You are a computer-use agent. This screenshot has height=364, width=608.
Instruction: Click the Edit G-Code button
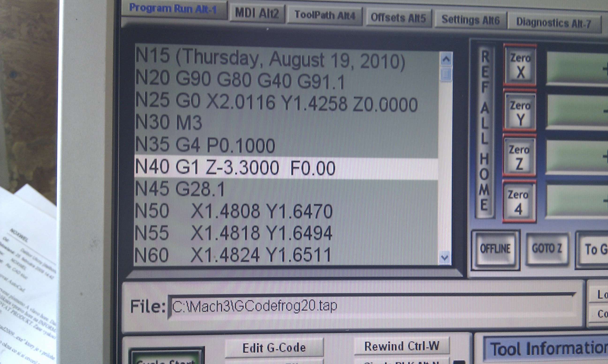(274, 348)
